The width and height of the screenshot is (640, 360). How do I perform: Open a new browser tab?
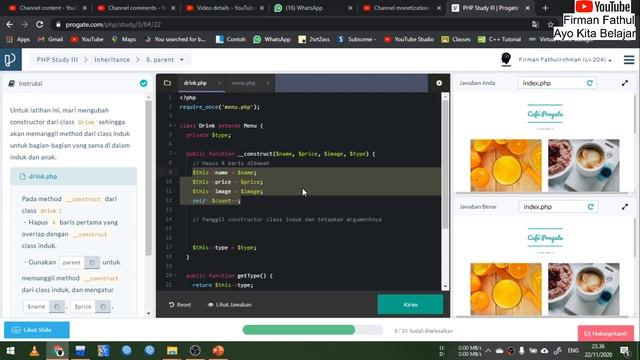[545, 8]
